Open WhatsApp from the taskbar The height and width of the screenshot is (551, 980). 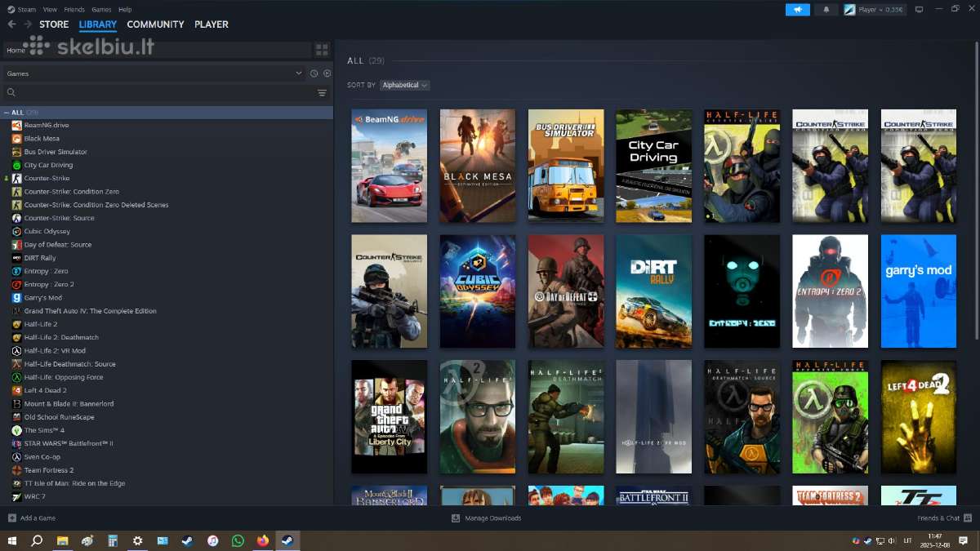pos(238,540)
